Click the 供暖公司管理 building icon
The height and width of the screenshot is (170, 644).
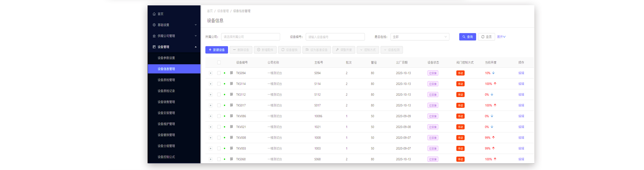[x=154, y=36]
